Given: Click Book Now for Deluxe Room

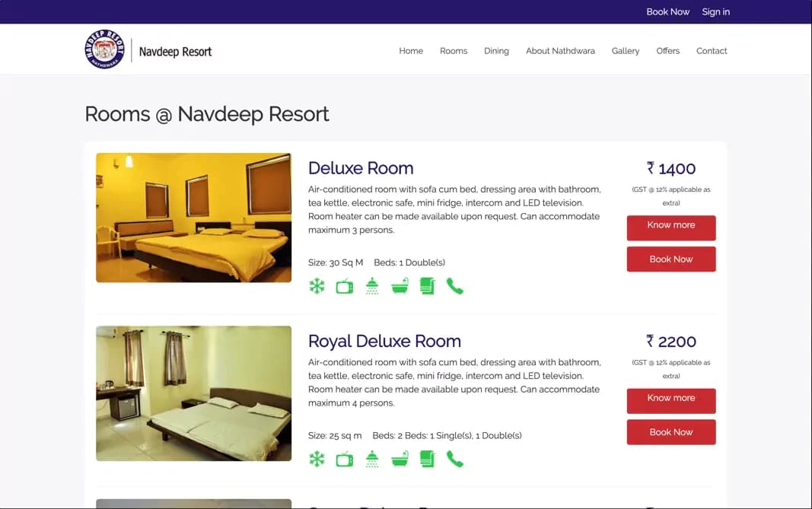Looking at the screenshot, I should coord(671,259).
